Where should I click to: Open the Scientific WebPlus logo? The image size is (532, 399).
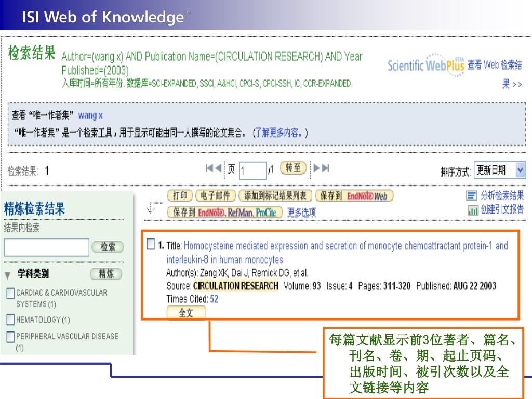tap(426, 64)
